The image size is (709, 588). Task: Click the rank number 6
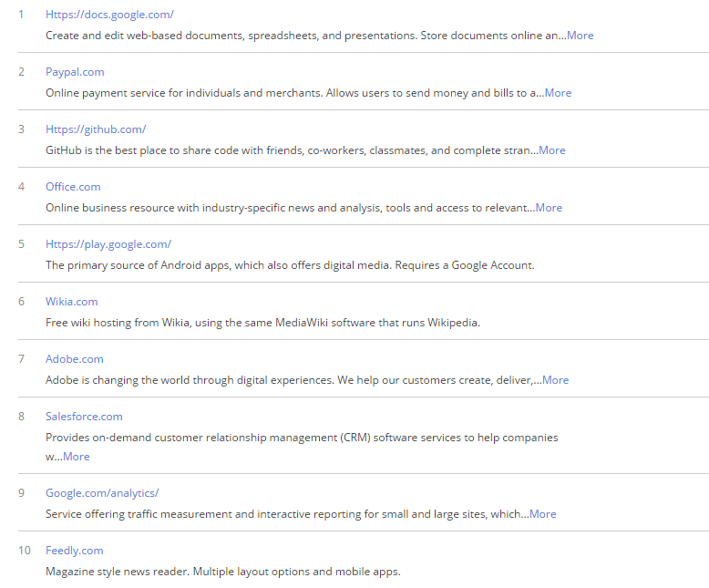point(21,302)
